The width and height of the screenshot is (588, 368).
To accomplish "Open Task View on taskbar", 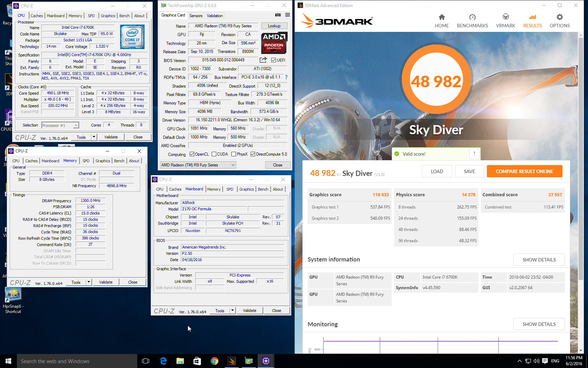I will tap(146, 361).
